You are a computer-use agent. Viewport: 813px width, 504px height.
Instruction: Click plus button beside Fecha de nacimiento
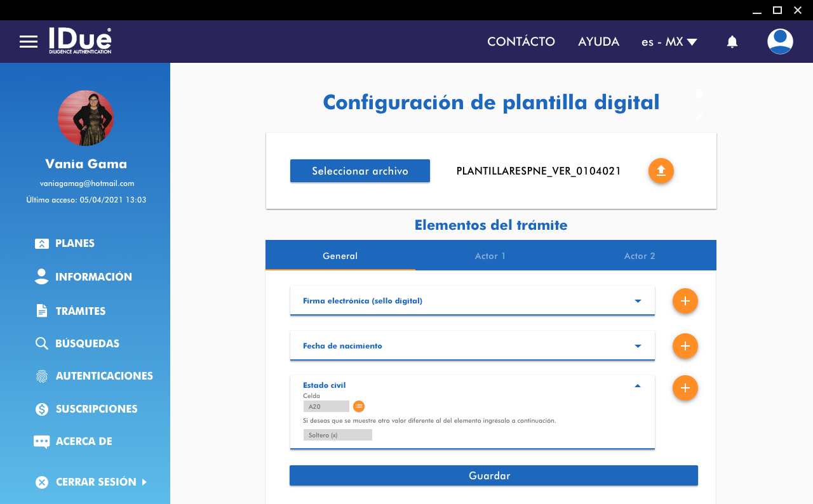click(685, 346)
